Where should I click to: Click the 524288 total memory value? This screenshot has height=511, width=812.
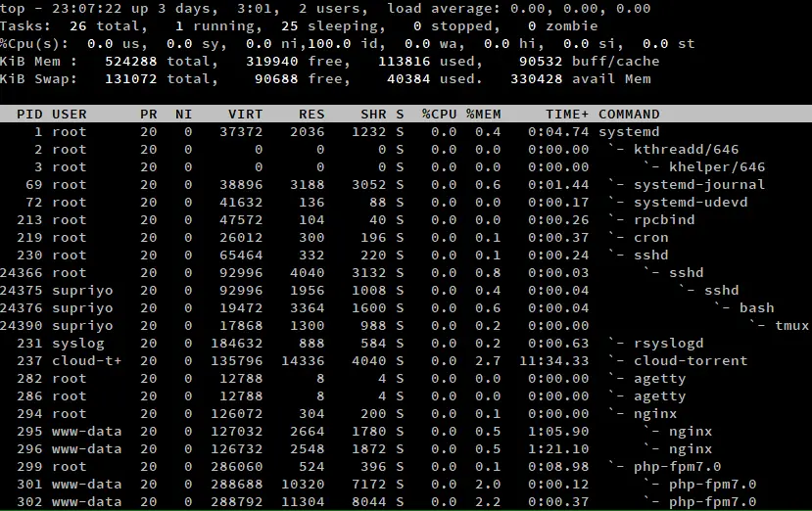[x=131, y=61]
